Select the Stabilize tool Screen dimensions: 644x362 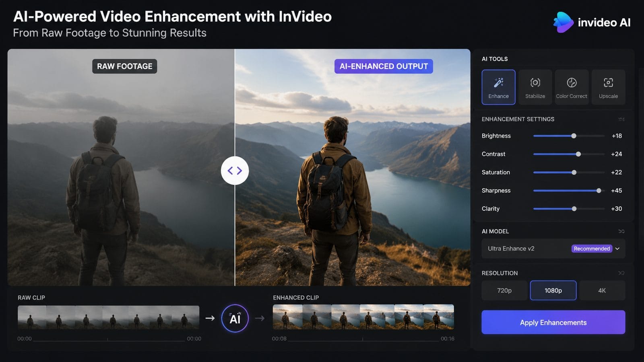click(x=535, y=87)
